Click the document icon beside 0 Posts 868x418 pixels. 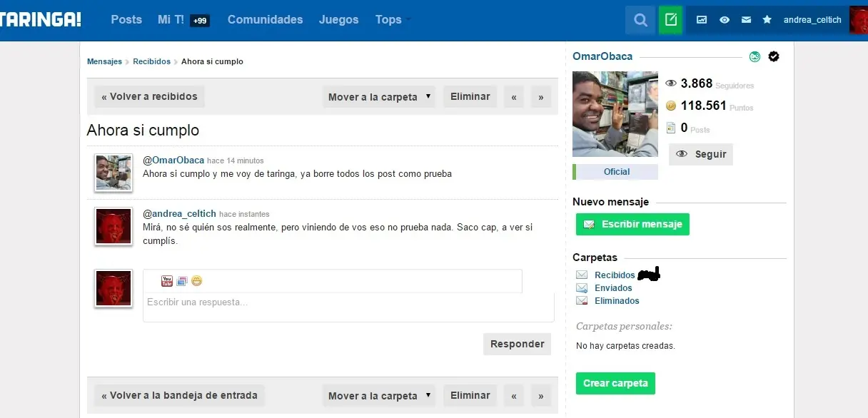tap(671, 128)
